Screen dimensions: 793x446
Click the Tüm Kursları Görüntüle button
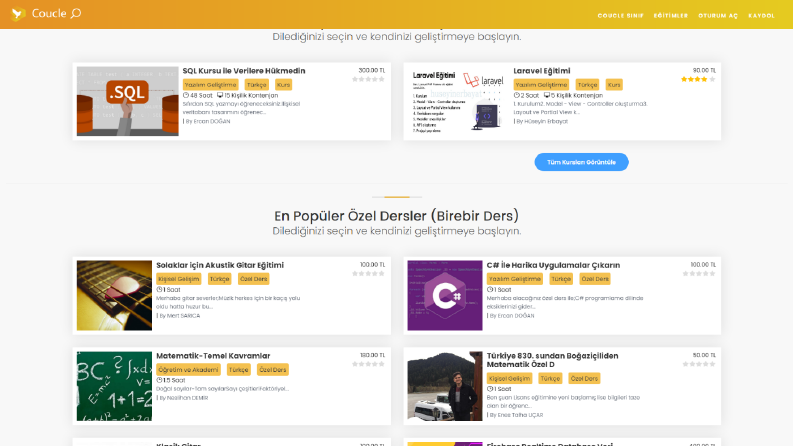(x=581, y=162)
